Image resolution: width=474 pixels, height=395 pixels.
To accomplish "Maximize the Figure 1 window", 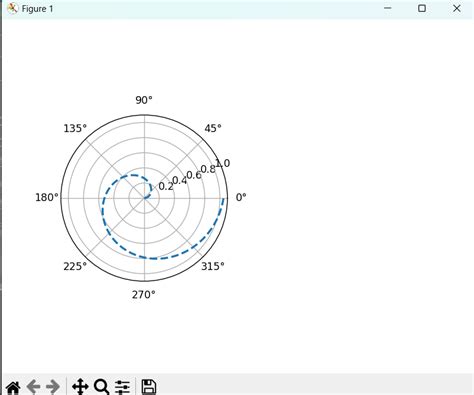I will coord(422,8).
